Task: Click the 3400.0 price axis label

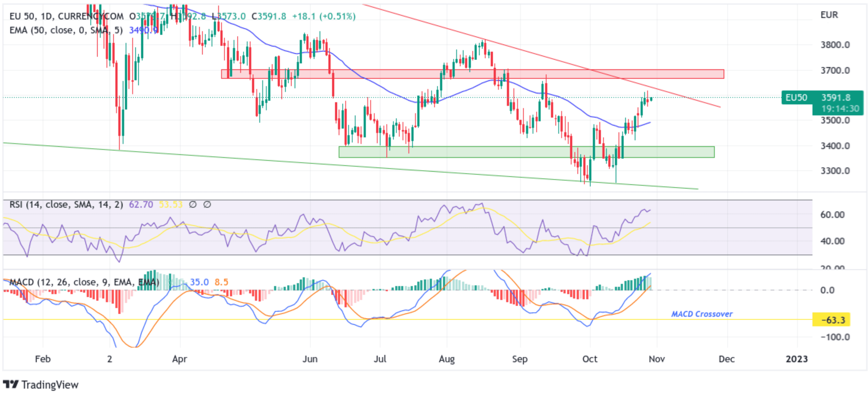Action: (835, 146)
